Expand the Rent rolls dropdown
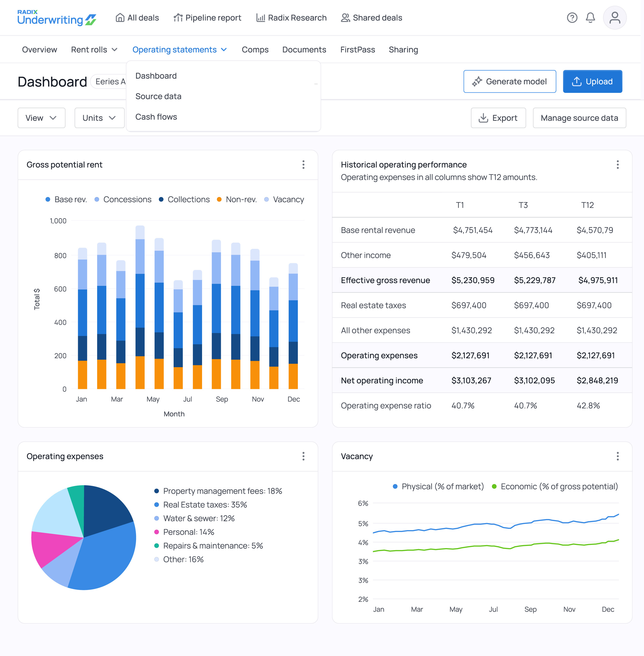 click(94, 50)
